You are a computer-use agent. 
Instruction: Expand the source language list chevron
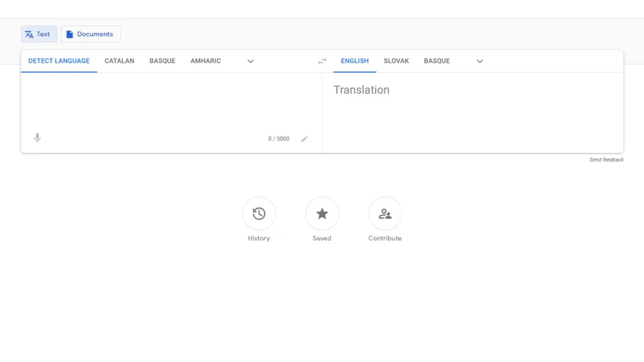[x=250, y=61]
